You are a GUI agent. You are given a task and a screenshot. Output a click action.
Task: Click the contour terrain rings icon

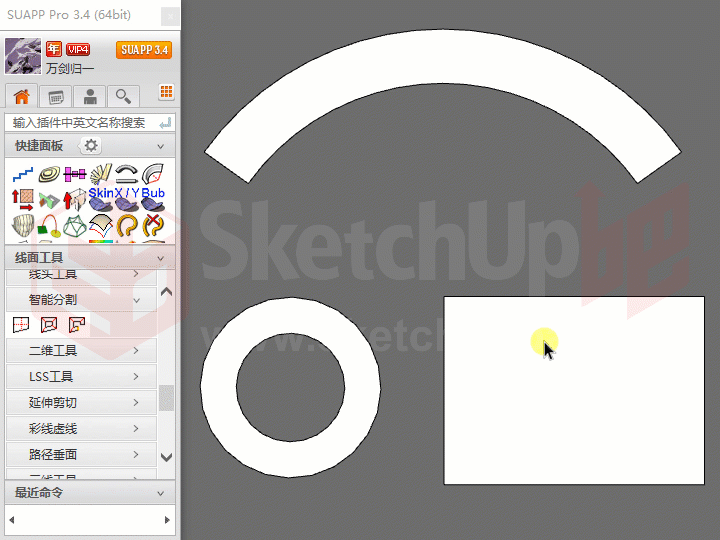coord(49,174)
